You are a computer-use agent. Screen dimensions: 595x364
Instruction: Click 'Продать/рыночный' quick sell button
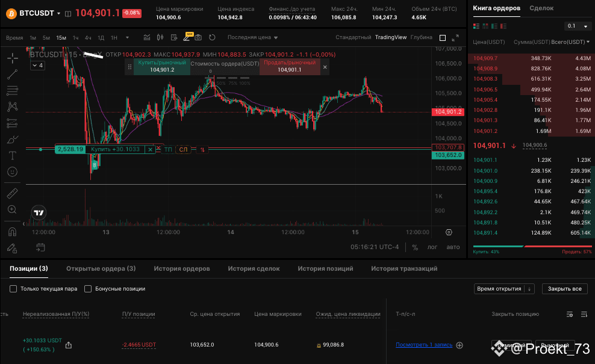(290, 66)
